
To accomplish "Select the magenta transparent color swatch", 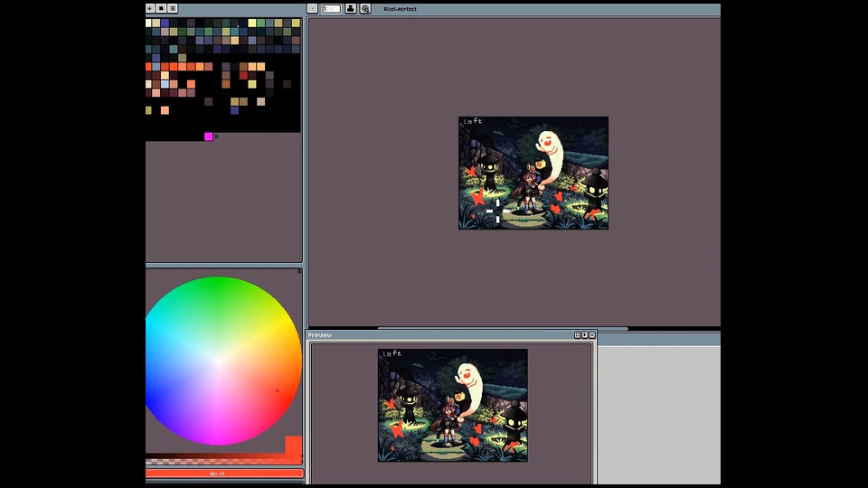I will [208, 136].
